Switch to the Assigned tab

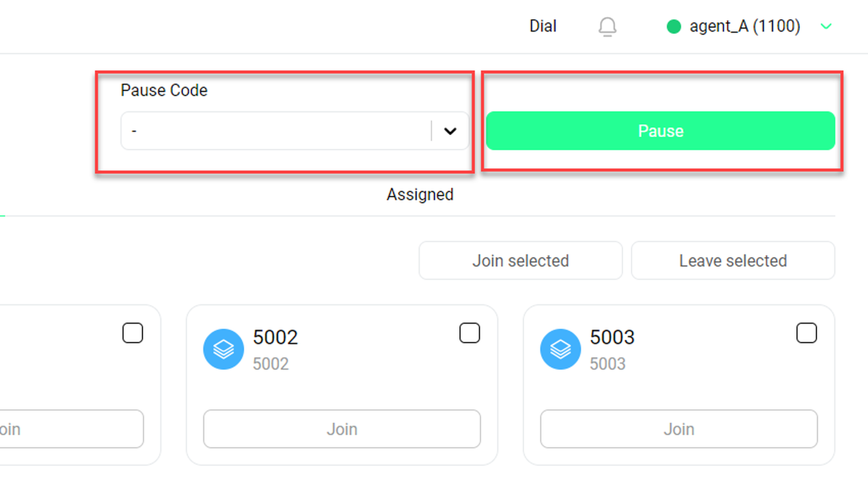click(x=420, y=194)
